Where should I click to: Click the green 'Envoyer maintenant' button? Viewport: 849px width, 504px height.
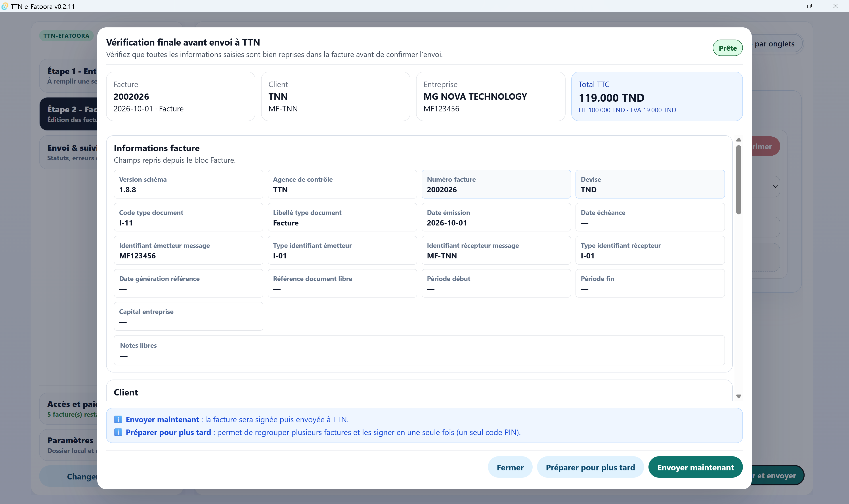(x=696, y=467)
